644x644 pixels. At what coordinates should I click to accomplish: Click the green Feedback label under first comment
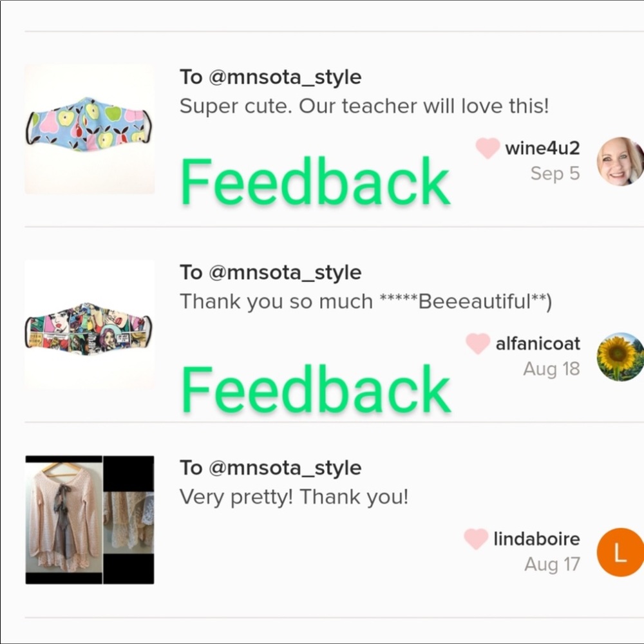point(316,181)
